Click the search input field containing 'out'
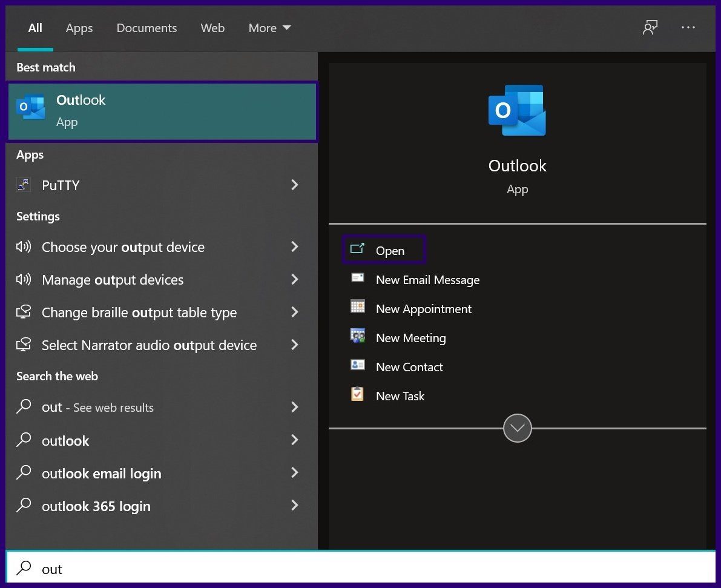 [x=361, y=568]
